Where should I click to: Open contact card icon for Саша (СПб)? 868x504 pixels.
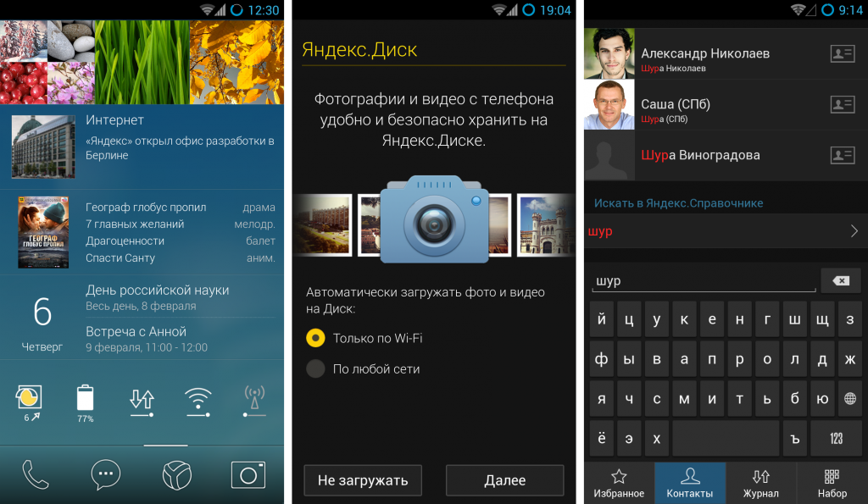pos(843,104)
